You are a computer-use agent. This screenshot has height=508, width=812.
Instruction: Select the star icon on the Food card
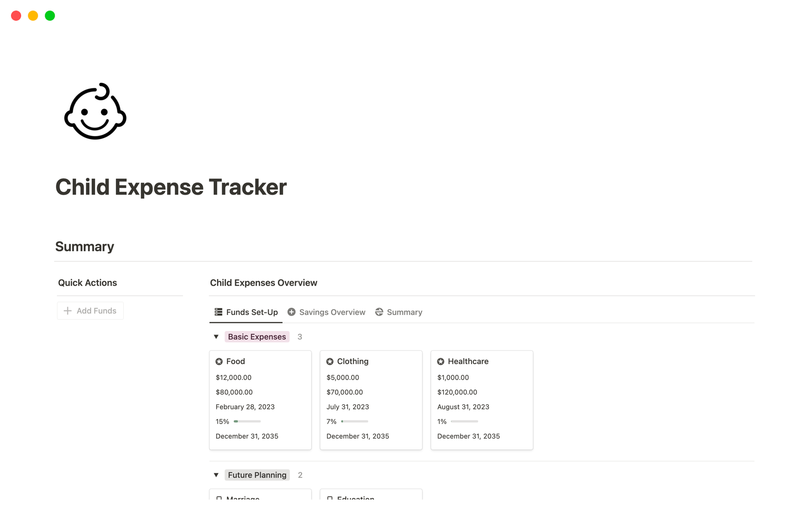pyautogui.click(x=219, y=361)
